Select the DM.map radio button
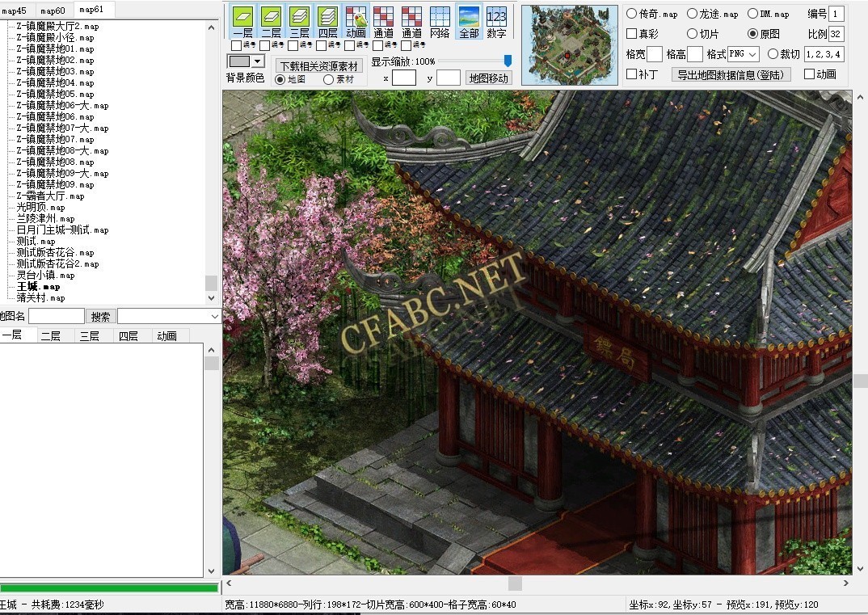Screen dimensions: 868x615 [752, 13]
